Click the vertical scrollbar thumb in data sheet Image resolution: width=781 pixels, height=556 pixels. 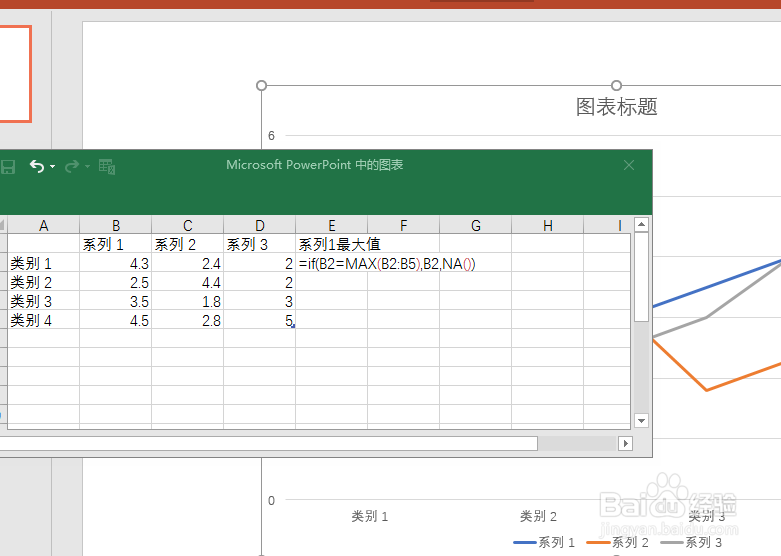tap(641, 277)
